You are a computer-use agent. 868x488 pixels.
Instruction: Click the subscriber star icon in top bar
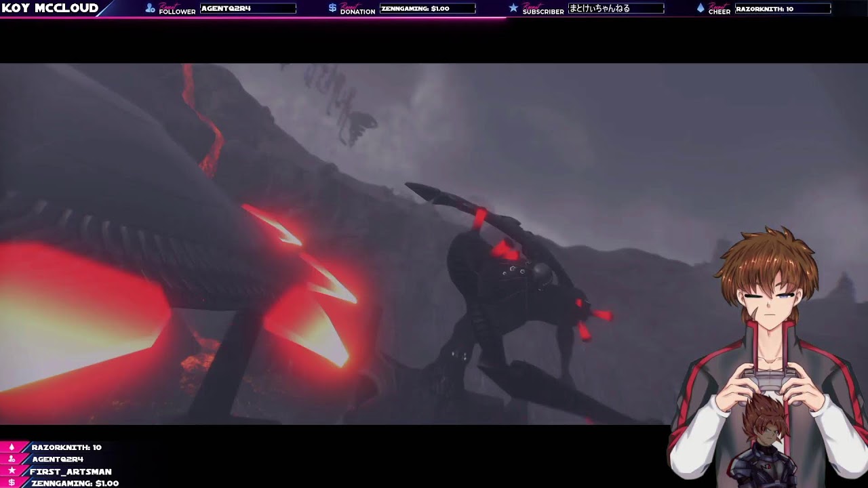point(513,8)
